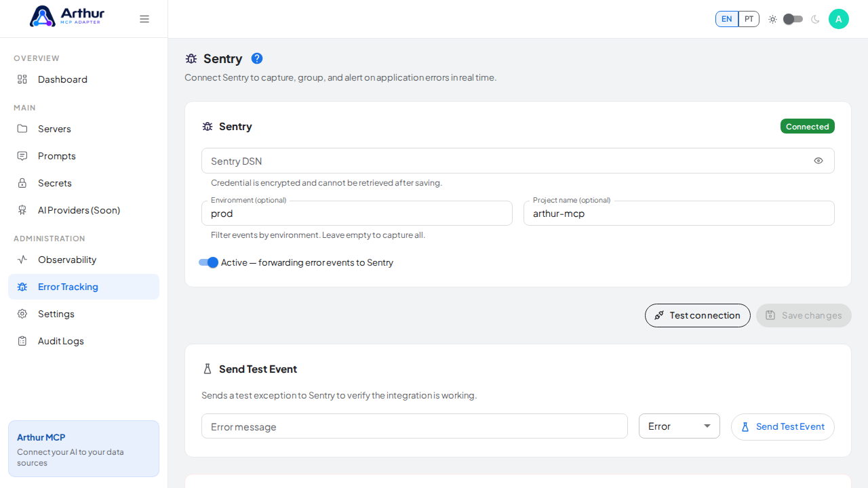Open the user avatar menu
Viewport: 868px width, 488px height.
(839, 19)
